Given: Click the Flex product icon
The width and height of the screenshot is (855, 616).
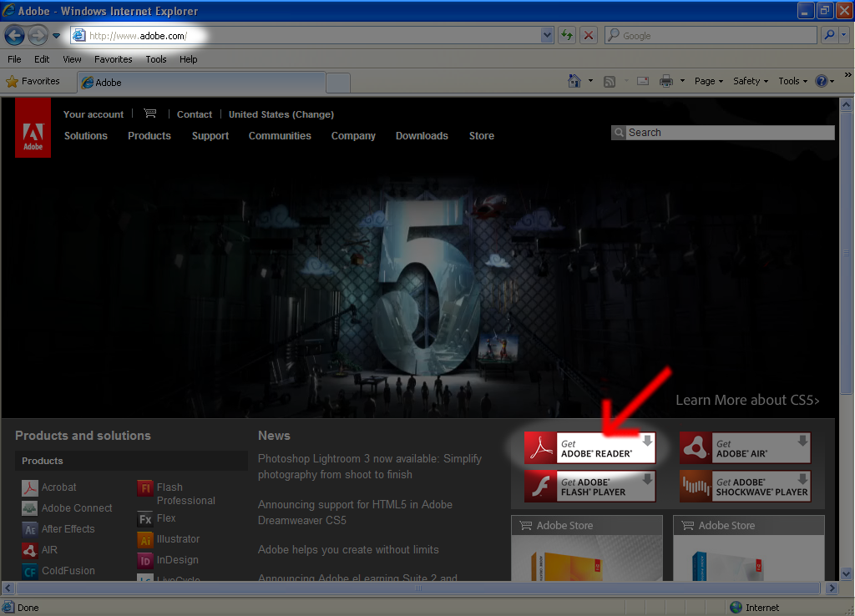Looking at the screenshot, I should pos(145,519).
